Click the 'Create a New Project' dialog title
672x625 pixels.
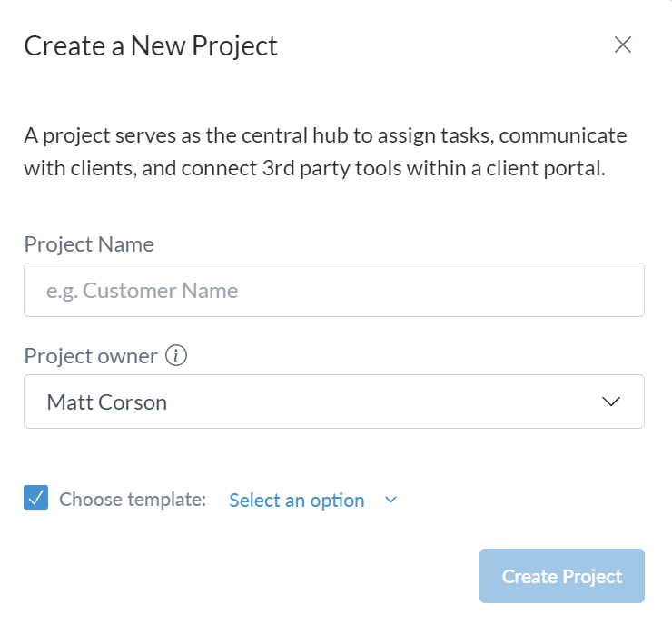(151, 45)
